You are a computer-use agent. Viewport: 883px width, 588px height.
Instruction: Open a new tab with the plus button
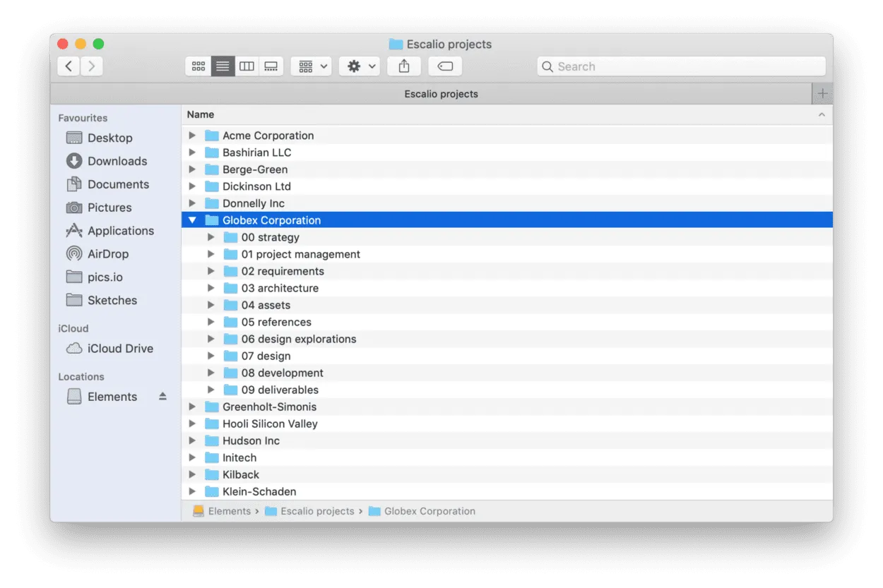822,92
